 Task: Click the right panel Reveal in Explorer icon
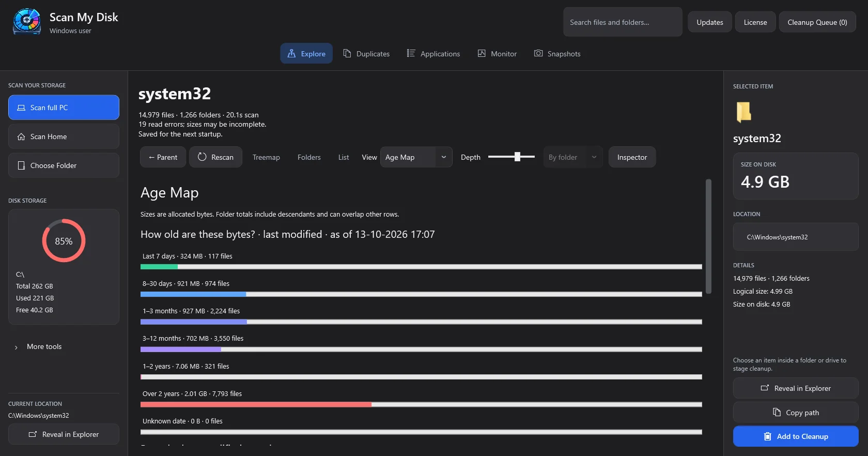(765, 388)
